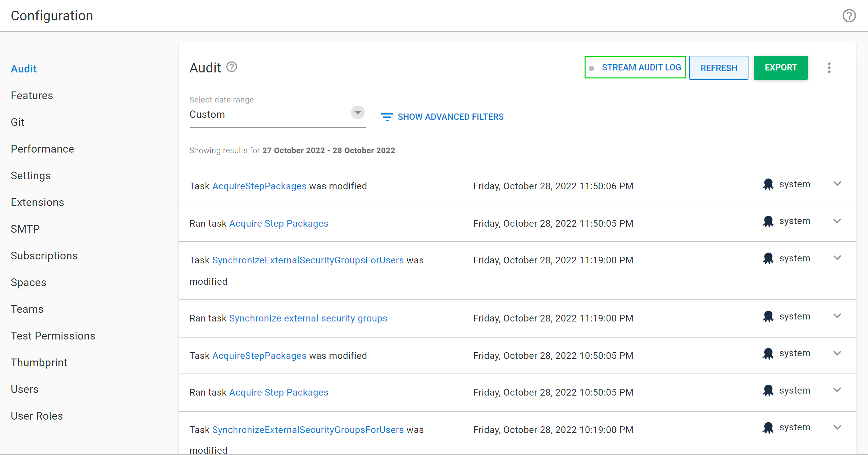
Task: Switch to the Features section
Action: click(32, 95)
